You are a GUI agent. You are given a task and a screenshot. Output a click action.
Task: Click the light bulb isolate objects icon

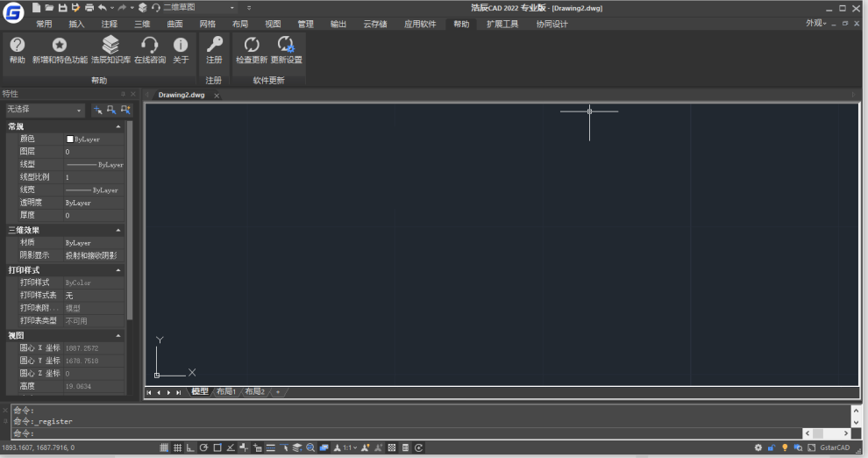(785, 447)
